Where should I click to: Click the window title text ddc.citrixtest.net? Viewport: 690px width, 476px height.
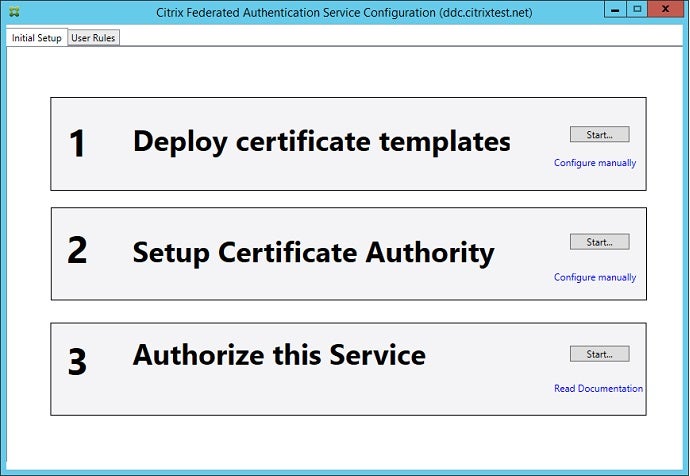pos(486,12)
